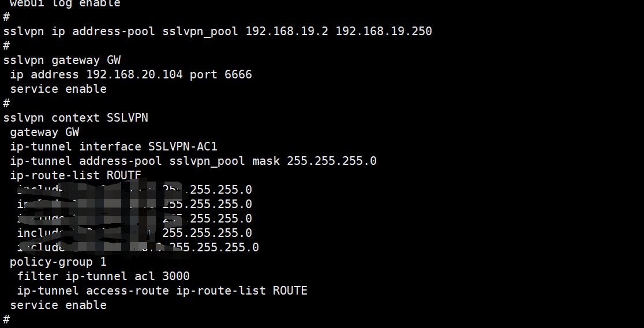This screenshot has height=328, width=644.
Task: Click the interface name SSLVPN-AC1
Action: click(182, 146)
